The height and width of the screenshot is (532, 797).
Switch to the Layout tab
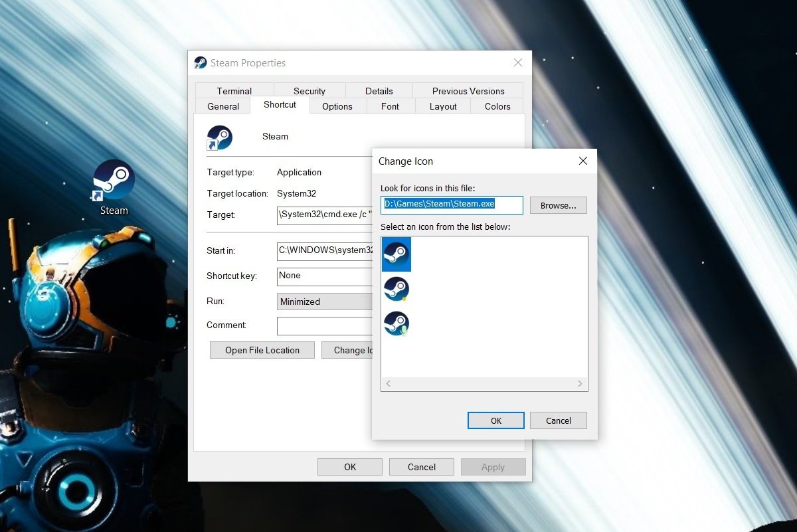443,106
